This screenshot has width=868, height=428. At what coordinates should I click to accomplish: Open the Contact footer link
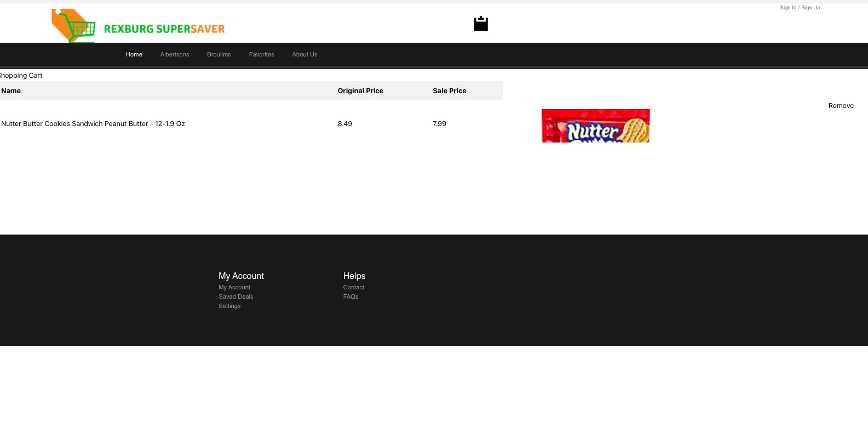coord(354,287)
